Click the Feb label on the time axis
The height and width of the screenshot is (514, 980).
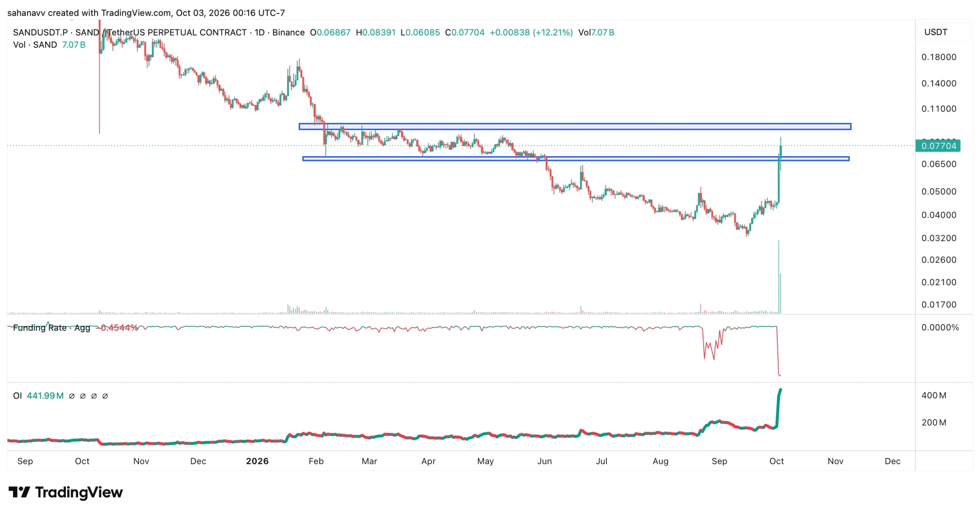tap(316, 461)
